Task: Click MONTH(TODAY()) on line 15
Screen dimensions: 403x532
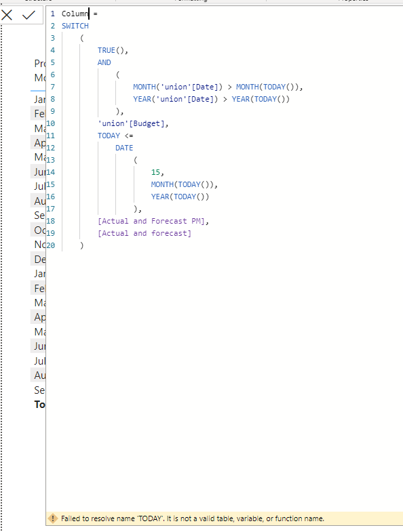Action: pos(183,184)
